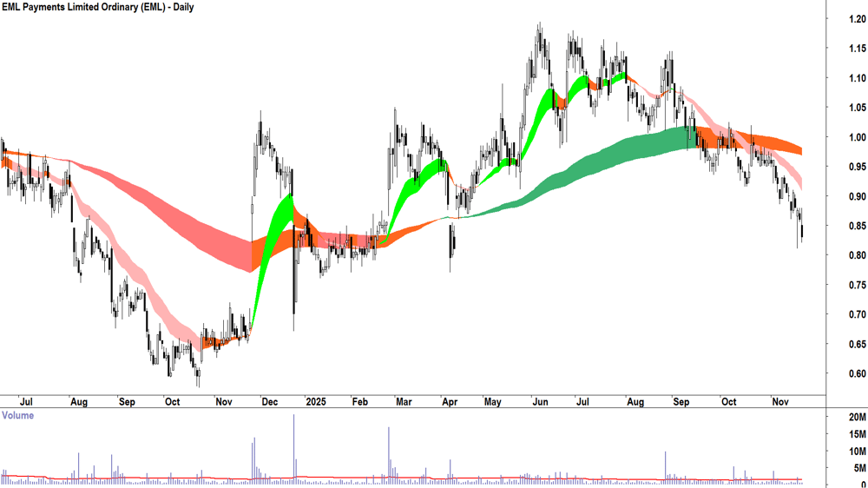Click the 'Feb' label on the time axis
Screen dimensions: 868x488
pos(360,401)
